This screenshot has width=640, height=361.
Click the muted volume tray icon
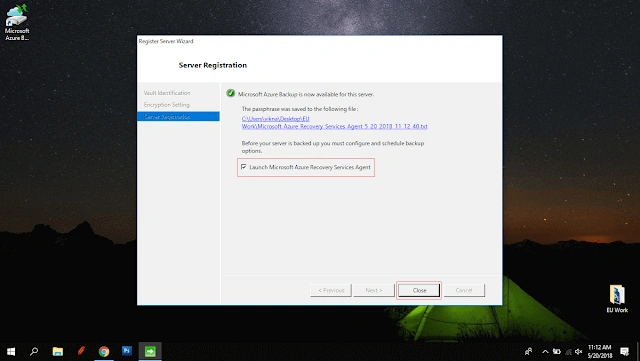point(579,351)
